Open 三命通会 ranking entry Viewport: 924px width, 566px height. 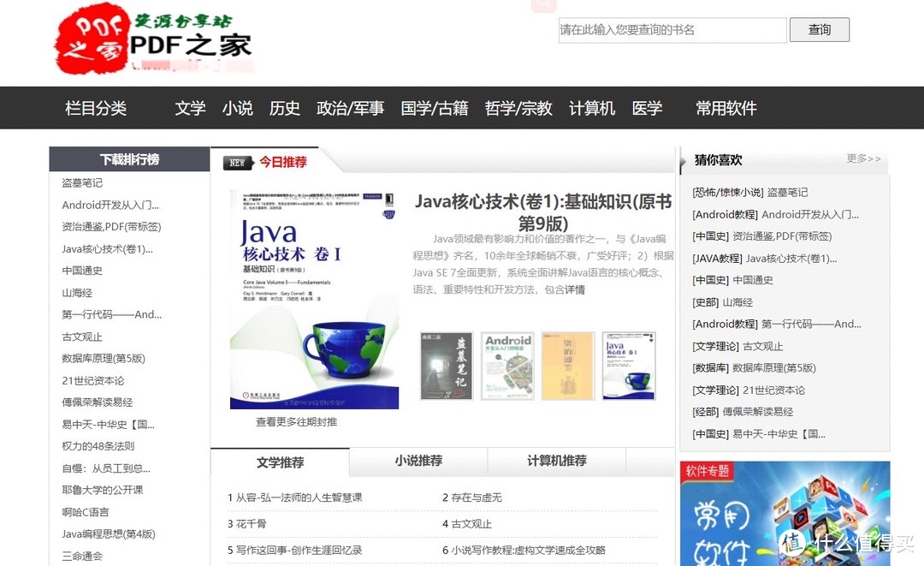[82, 556]
